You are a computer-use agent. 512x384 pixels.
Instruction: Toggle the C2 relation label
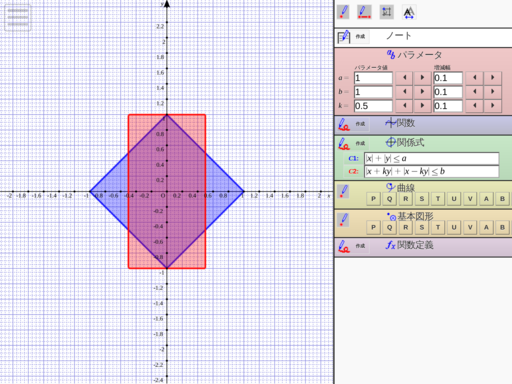click(353, 171)
